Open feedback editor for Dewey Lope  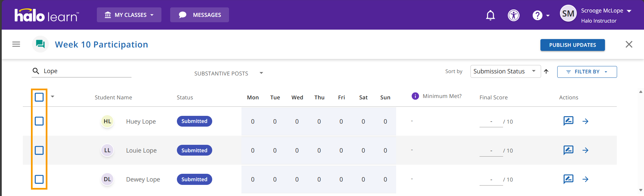coord(568,179)
